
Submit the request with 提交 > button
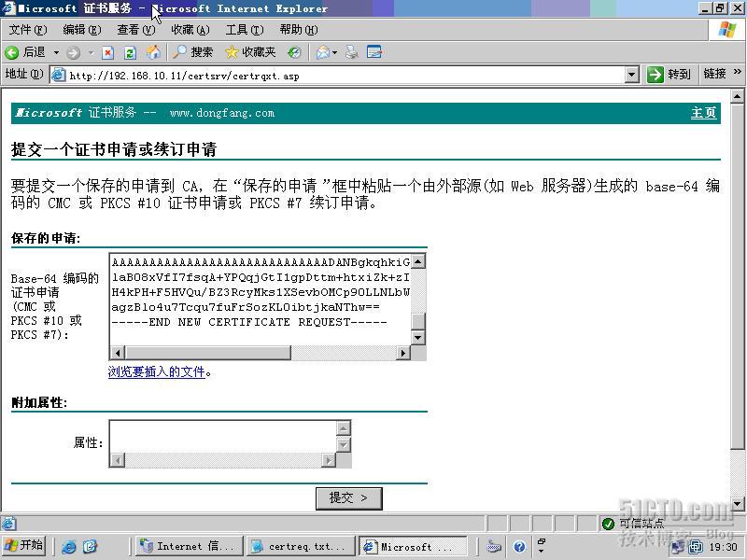[348, 498]
